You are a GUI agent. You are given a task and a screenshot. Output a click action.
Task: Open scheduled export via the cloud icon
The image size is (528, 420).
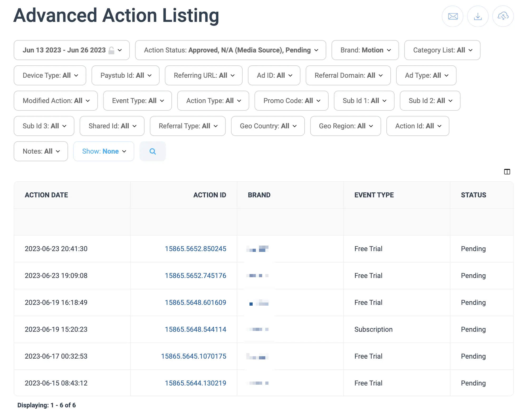coord(502,16)
